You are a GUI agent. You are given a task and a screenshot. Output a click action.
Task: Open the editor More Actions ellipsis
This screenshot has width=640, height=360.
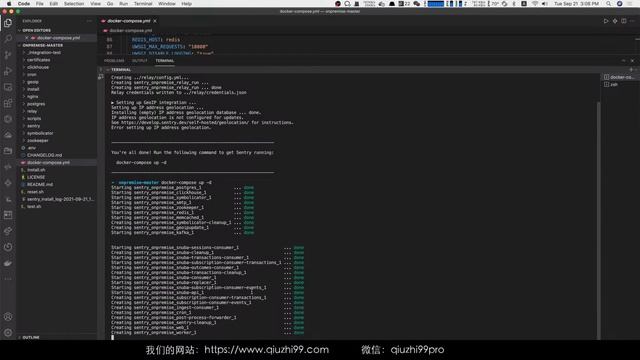tap(632, 21)
